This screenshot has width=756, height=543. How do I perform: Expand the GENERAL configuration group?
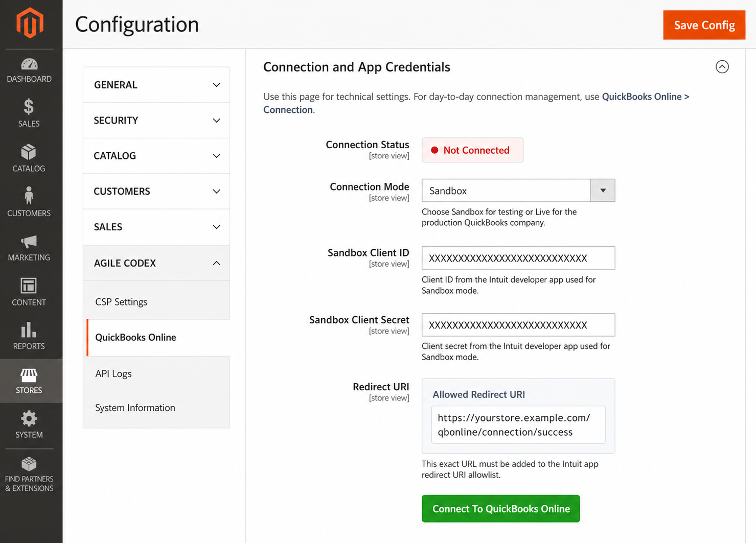tap(156, 85)
